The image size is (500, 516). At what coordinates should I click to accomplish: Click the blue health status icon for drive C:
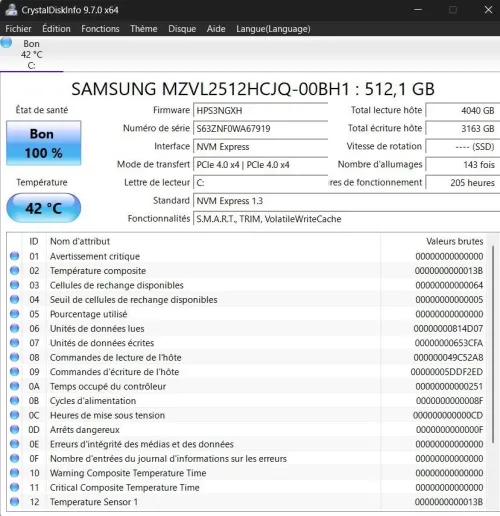(6, 43)
